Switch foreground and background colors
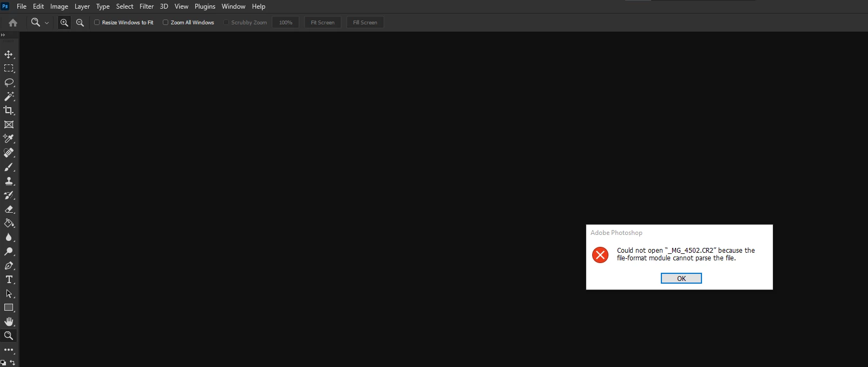868x367 pixels. [x=12, y=362]
